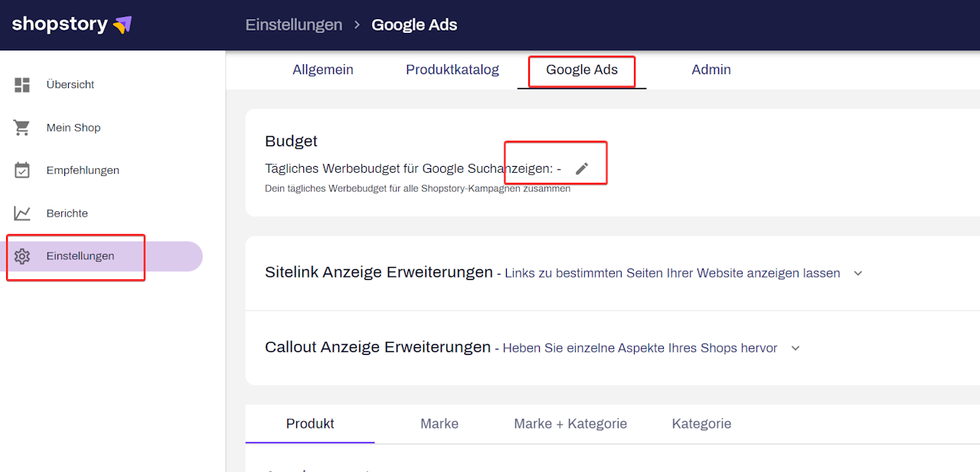Expand Sitelink Anzeige Erweiterungen chevron
Viewport: 980px width, 472px height.
pos(858,273)
